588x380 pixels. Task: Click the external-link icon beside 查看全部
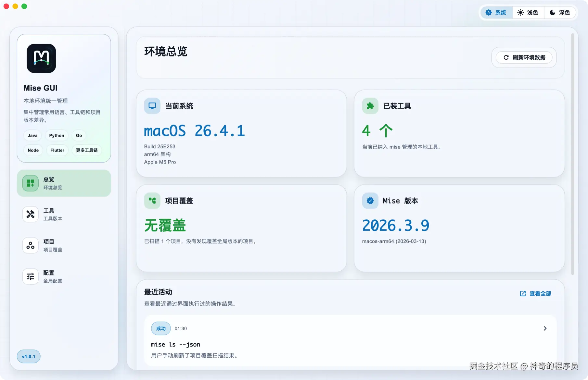(523, 294)
